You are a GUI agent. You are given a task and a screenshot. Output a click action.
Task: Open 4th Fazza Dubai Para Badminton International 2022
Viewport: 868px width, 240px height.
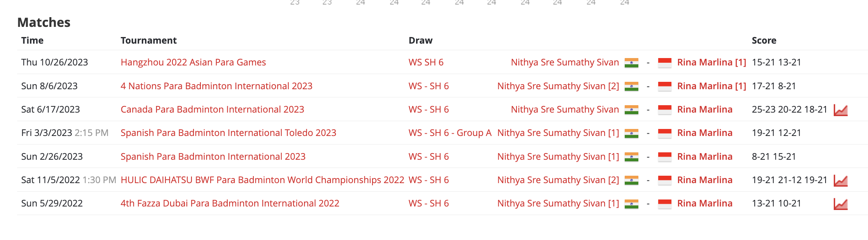(x=230, y=203)
